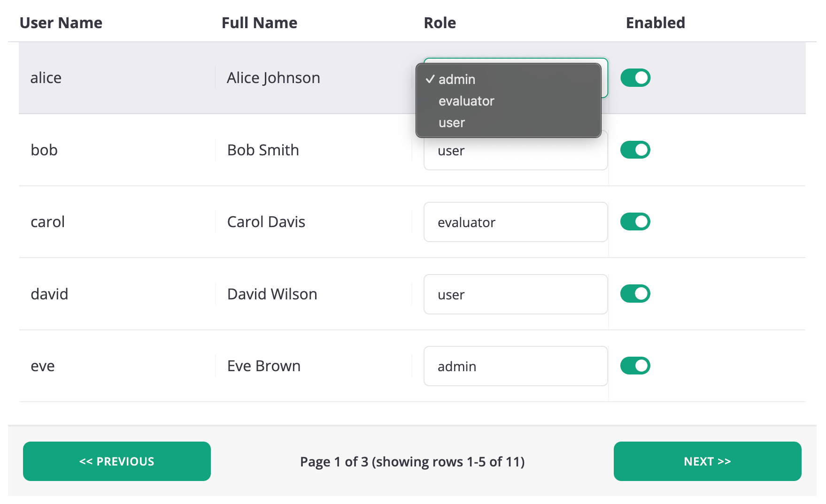The image size is (826, 504).
Task: Open eve's admin role dropdown
Action: coord(515,366)
